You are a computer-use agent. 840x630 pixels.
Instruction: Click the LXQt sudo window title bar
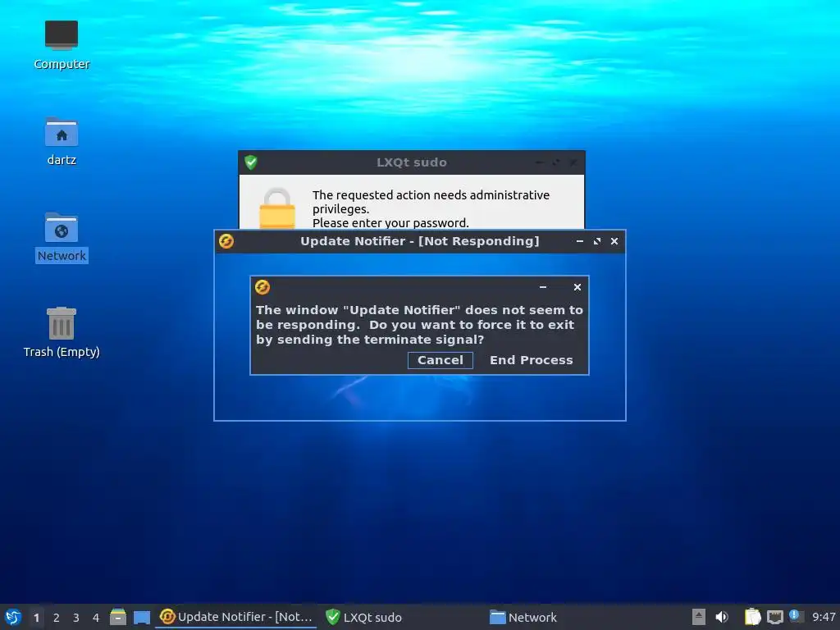[x=412, y=162]
